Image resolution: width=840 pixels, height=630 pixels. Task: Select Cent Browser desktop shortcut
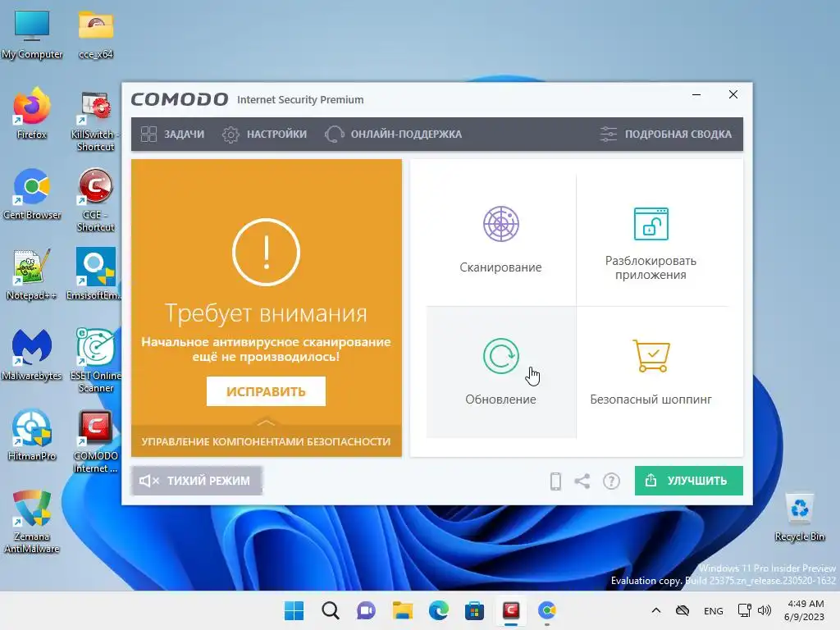pyautogui.click(x=32, y=194)
